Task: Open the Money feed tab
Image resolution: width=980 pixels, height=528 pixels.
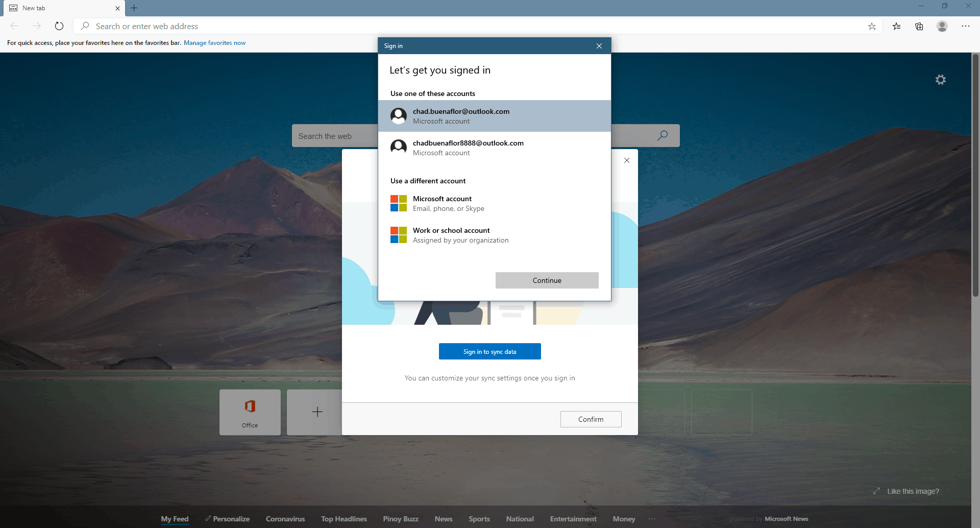Action: (624, 519)
